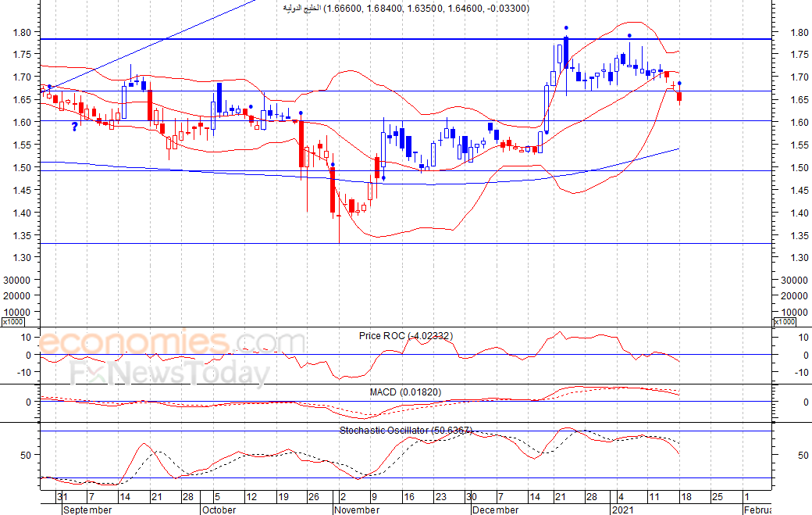Screen dimensions: 812x515
Task: Click the November 9 date tick
Action: 374,497
